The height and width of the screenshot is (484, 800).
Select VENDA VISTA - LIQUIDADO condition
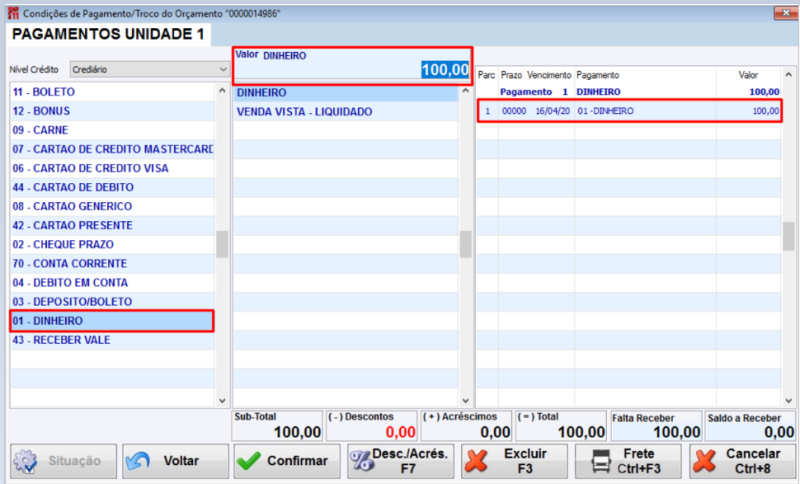[346, 112]
